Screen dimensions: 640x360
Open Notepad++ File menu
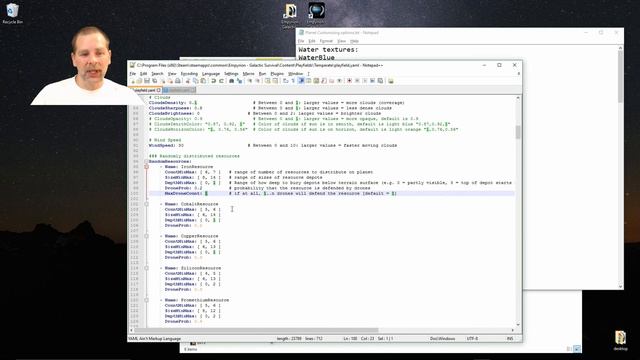tap(133, 74)
